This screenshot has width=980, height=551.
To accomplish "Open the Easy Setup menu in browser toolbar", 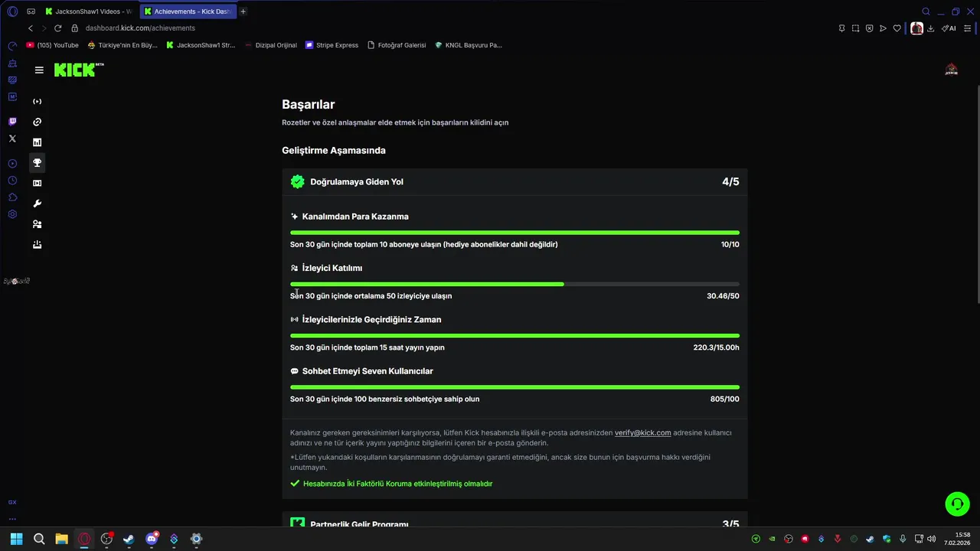I will coord(969,28).
